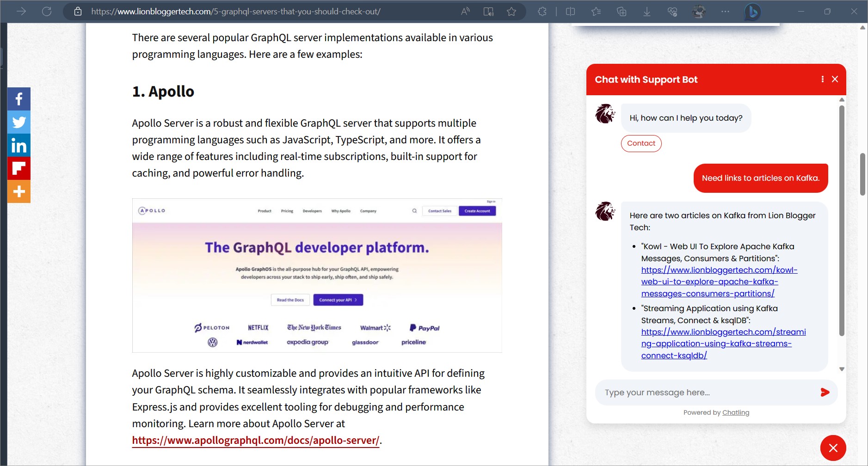Open browser Settings and more menu
Screen dimensions: 868x466
[725, 12]
